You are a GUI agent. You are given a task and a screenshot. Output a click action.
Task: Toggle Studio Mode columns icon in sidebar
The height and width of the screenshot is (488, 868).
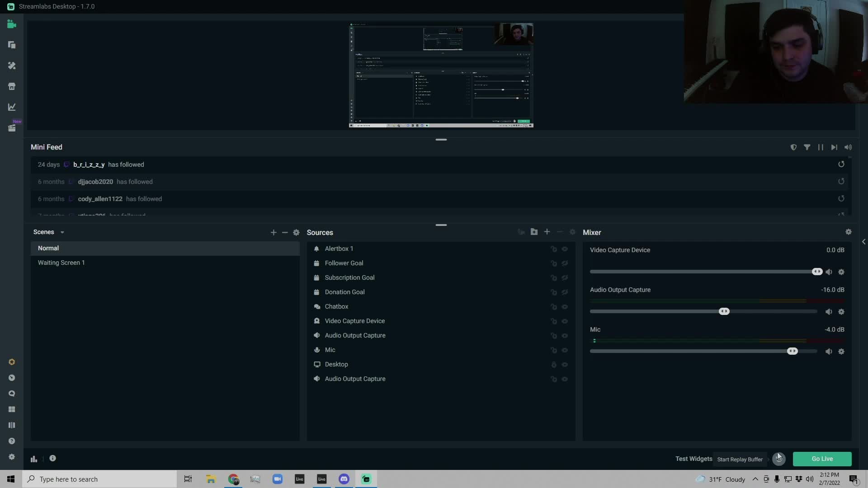coord(12,425)
